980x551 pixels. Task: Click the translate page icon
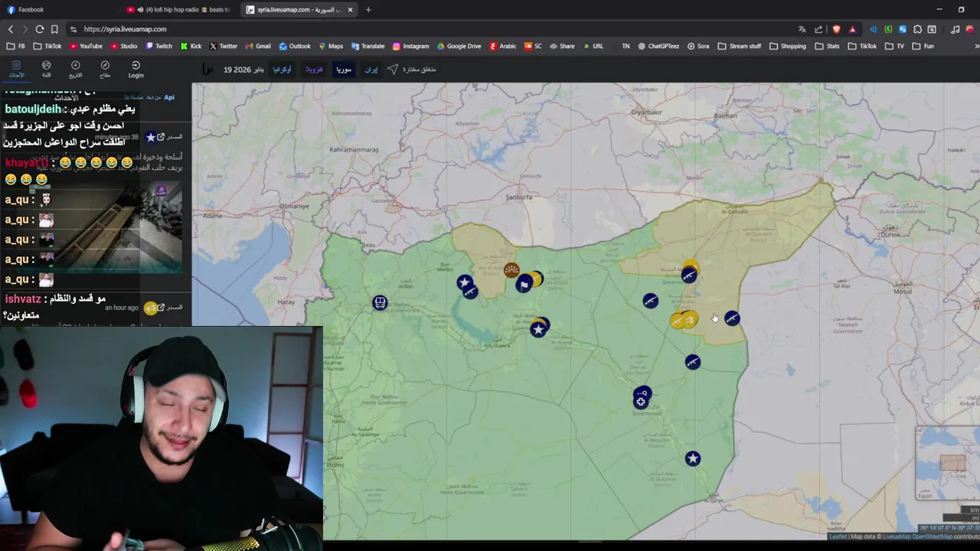click(x=802, y=29)
